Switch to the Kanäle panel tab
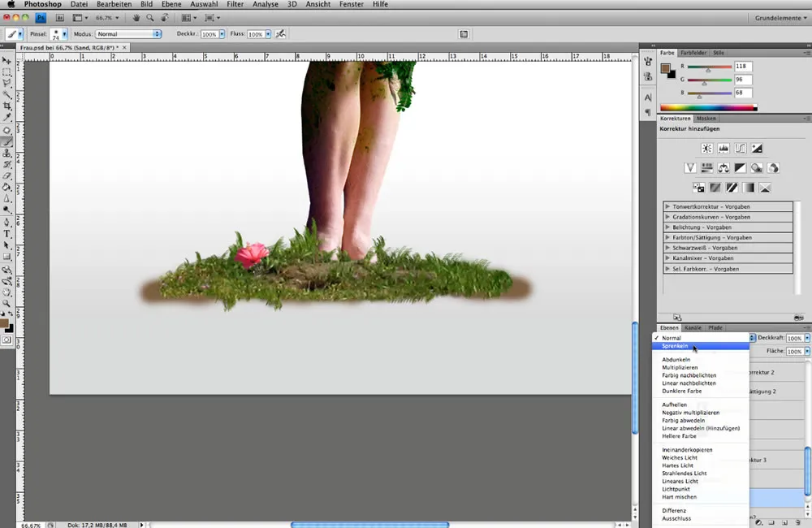The width and height of the screenshot is (812, 528). click(x=693, y=327)
